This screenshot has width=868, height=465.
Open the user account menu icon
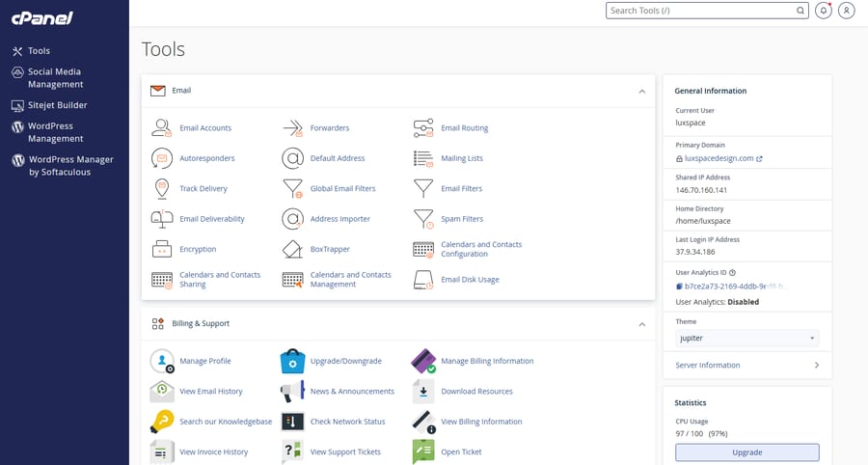coord(847,11)
